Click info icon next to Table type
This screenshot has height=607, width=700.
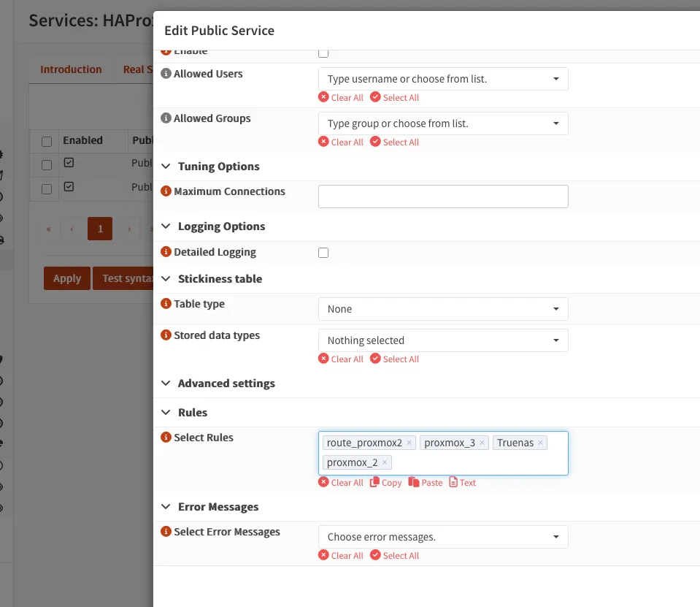pyautogui.click(x=166, y=304)
